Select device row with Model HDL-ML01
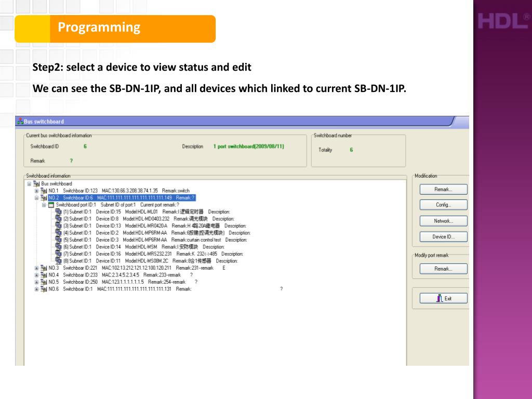Viewport: 532px width, 399px height. (147, 212)
